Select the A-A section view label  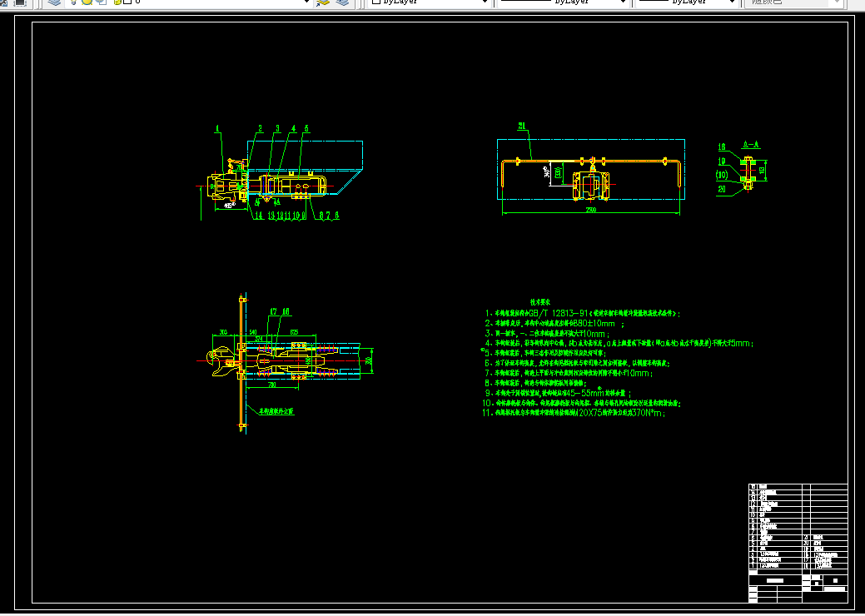tap(751, 145)
